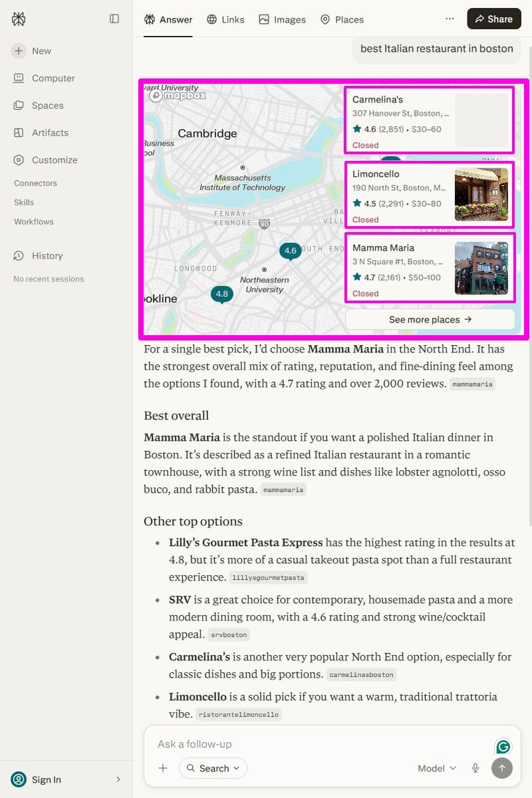Open the Carmelina's place card
This screenshot has width=532, height=798.
pos(430,120)
